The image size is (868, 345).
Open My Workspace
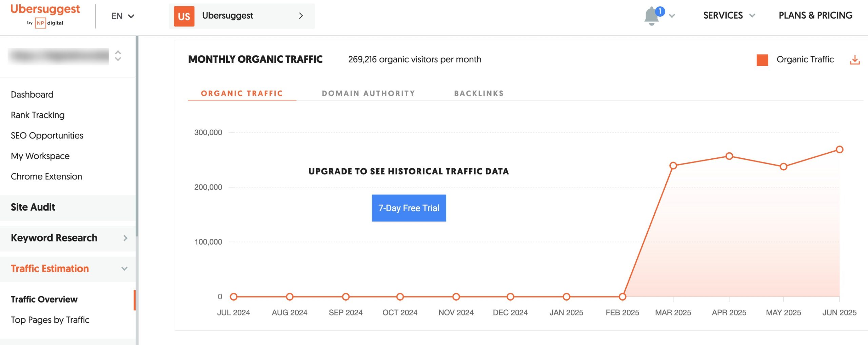pyautogui.click(x=40, y=156)
